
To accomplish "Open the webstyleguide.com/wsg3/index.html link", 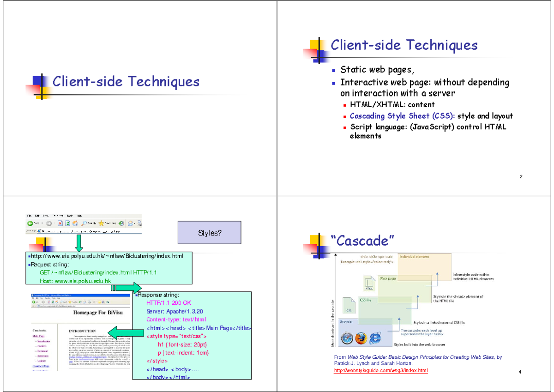I will 381,371.
